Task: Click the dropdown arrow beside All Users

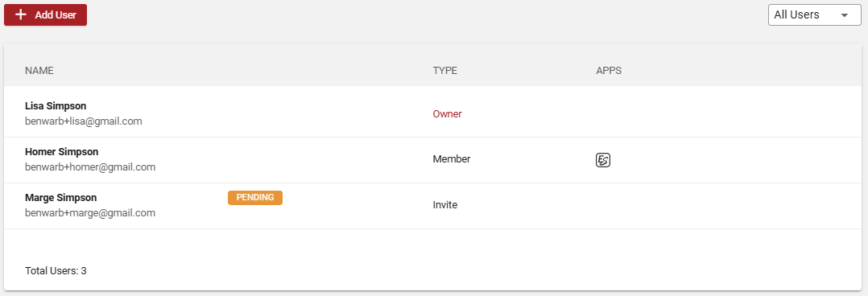Action: tap(844, 15)
